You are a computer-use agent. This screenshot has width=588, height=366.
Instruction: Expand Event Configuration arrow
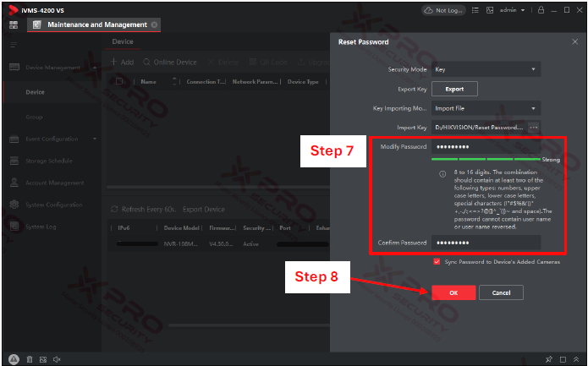pos(95,139)
